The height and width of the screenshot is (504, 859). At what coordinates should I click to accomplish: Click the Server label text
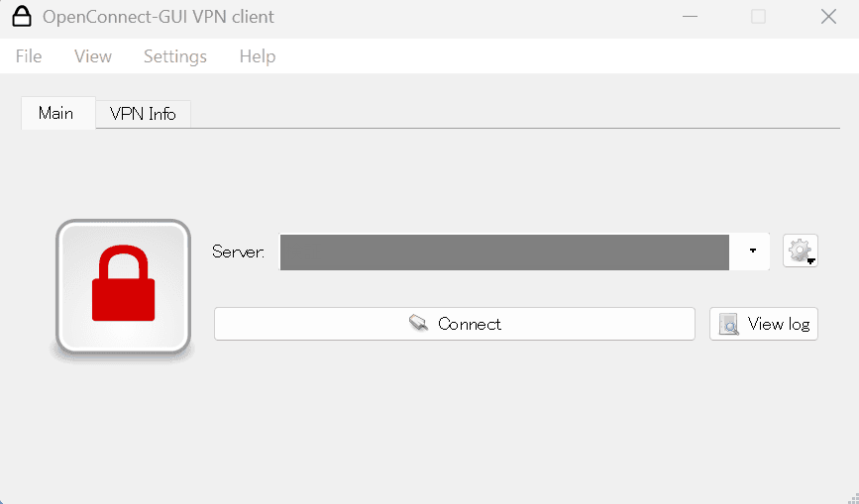[239, 252]
